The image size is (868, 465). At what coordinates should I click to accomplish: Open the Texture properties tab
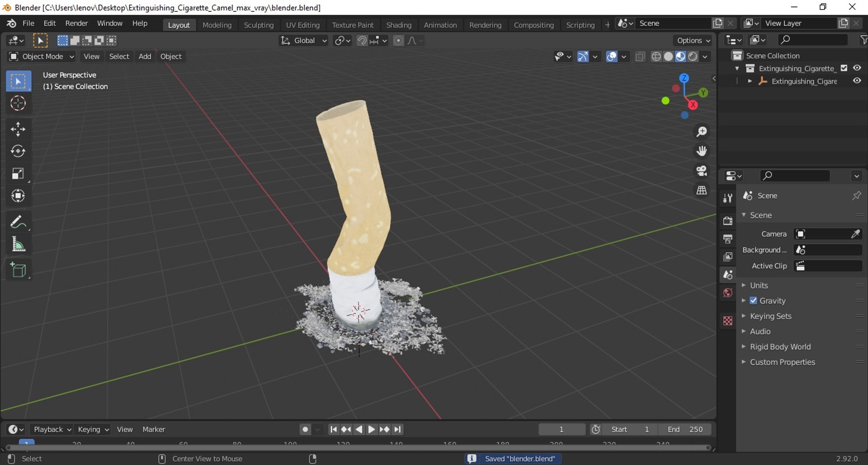tap(727, 321)
